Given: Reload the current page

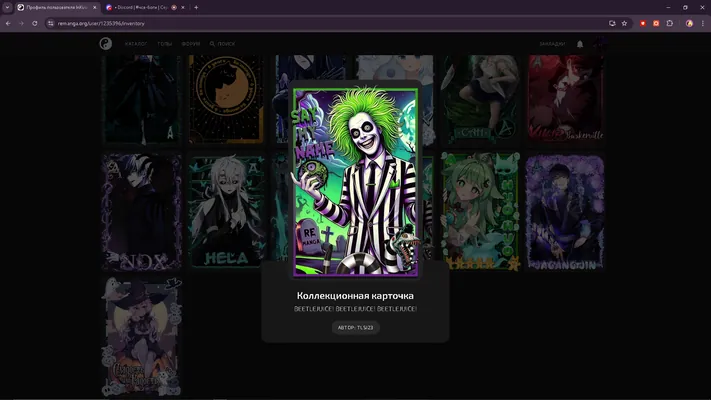Looking at the screenshot, I should pyautogui.click(x=34, y=23).
